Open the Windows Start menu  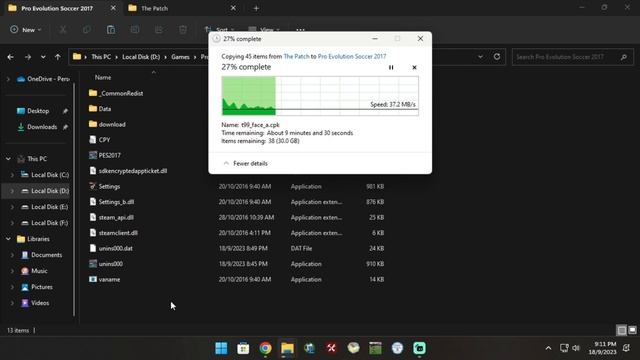[x=221, y=348]
